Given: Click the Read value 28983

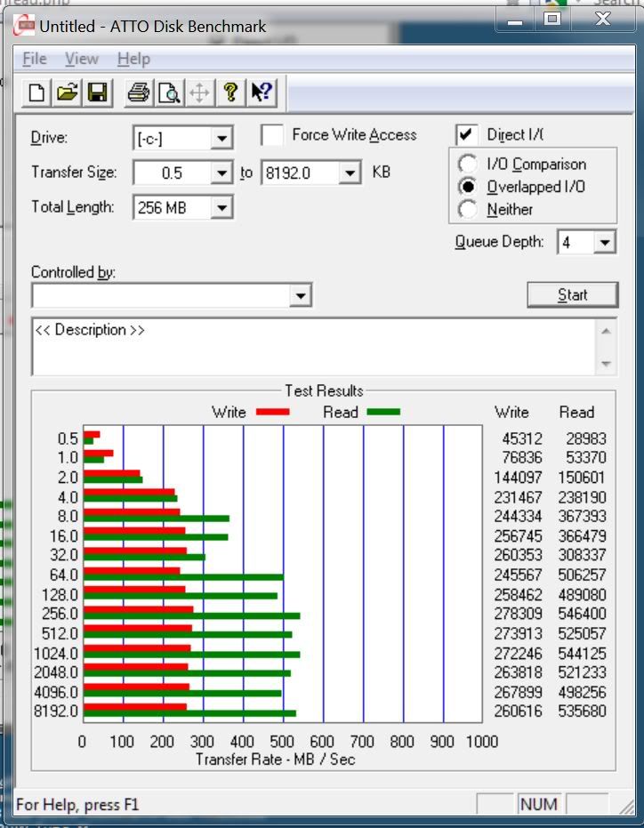Looking at the screenshot, I should (x=586, y=438).
